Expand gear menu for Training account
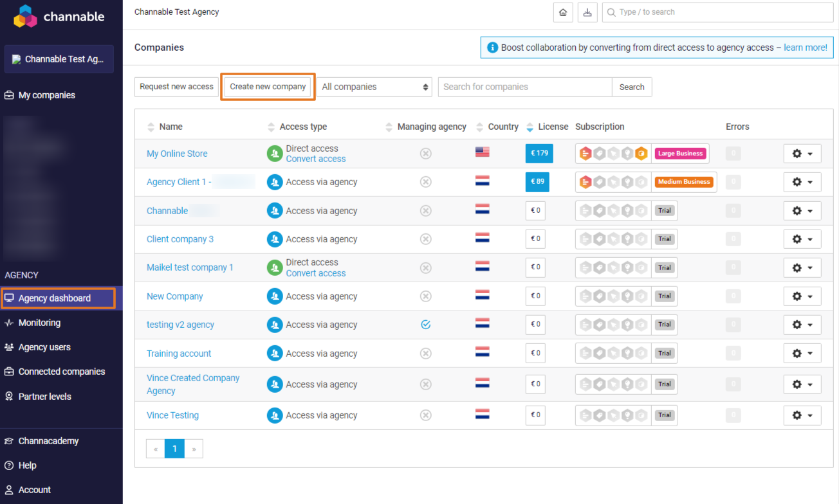 (802, 354)
